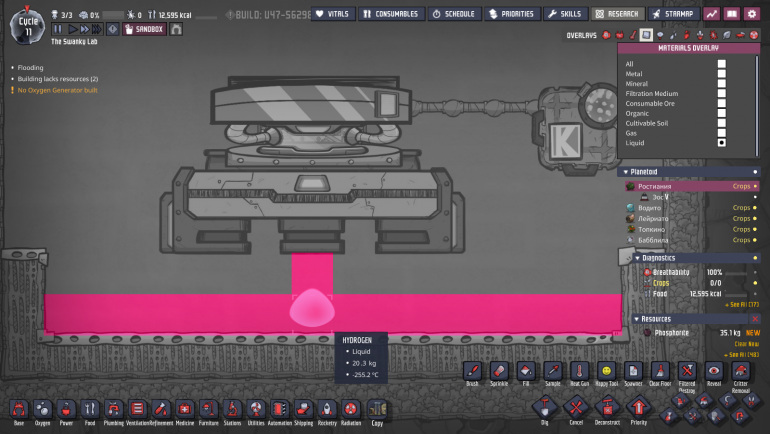The image size is (770, 434).
Task: Check the Metal materials filter
Action: coord(721,74)
